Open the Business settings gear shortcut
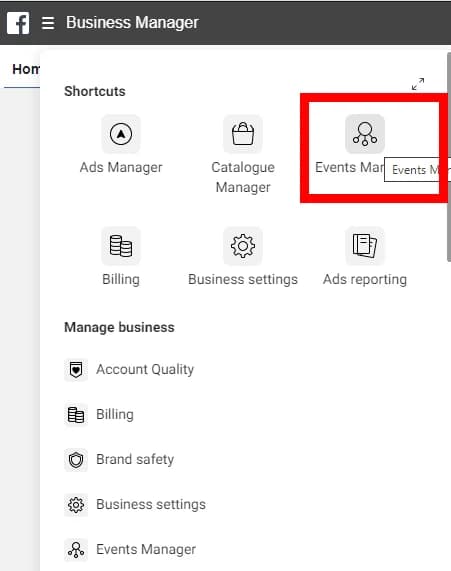 243,246
